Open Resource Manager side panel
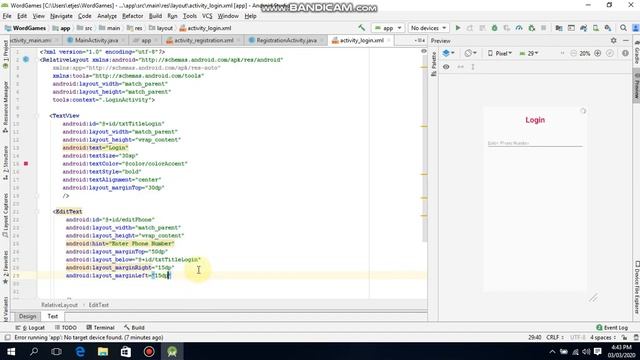The width and height of the screenshot is (640, 360). 5,107
